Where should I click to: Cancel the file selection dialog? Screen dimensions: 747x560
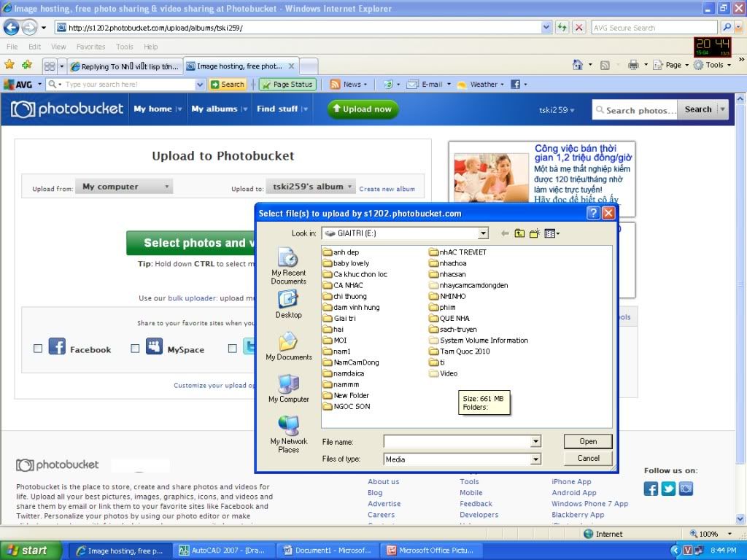pyautogui.click(x=588, y=458)
